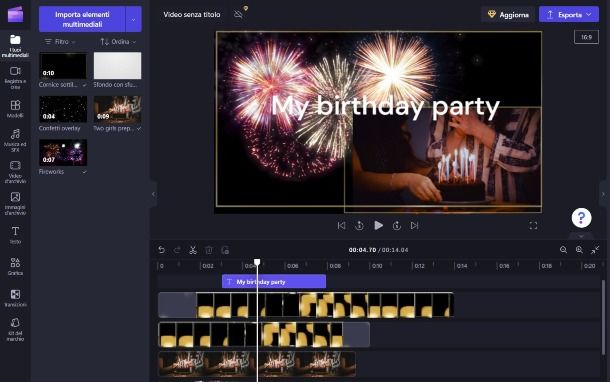Select the 'Cornice sottil...' media thumbnail
The width and height of the screenshot is (610, 382).
coord(63,66)
